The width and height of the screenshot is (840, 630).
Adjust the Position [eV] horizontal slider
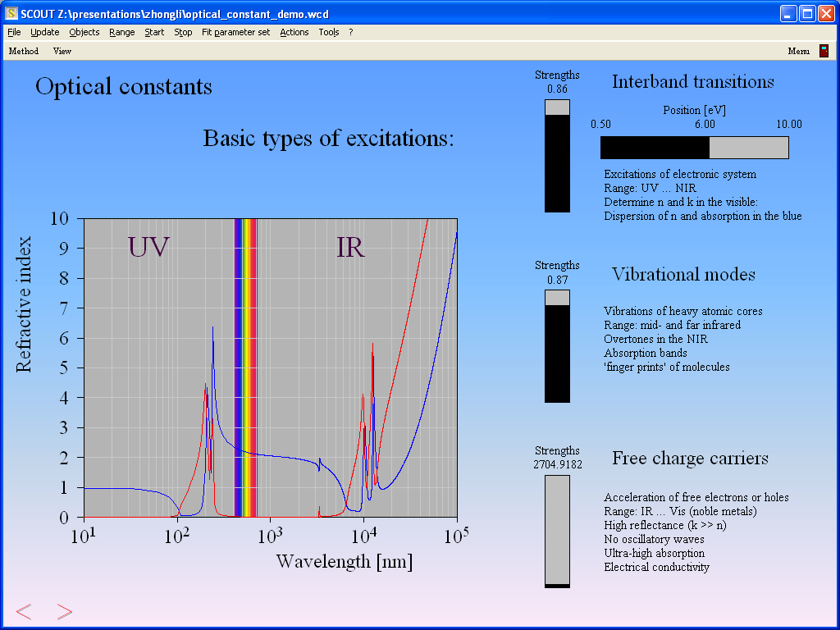(694, 148)
